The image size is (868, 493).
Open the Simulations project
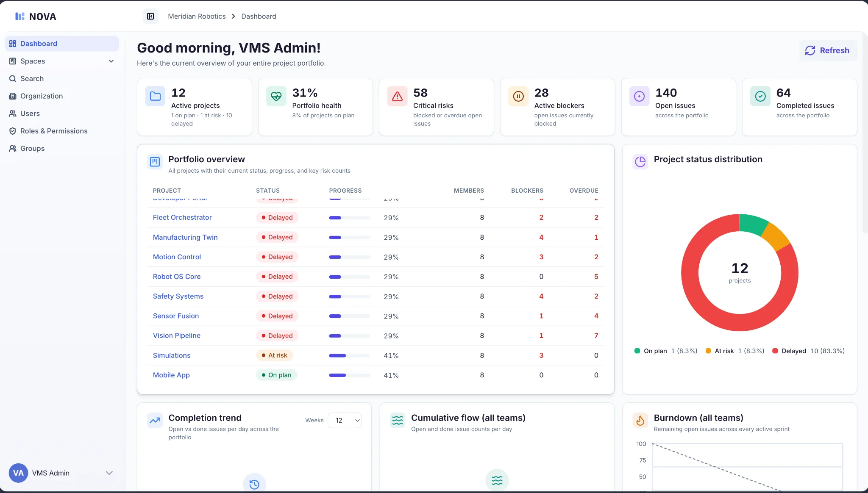172,355
